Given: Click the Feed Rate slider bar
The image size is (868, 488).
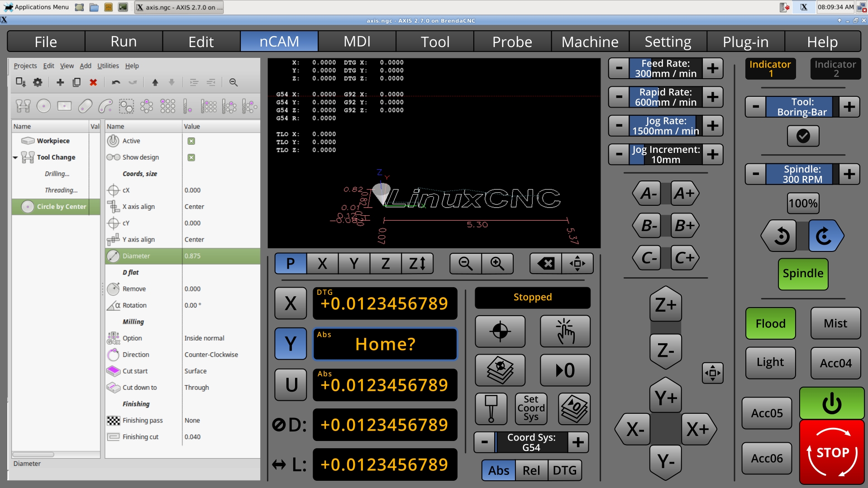Looking at the screenshot, I should click(x=666, y=68).
